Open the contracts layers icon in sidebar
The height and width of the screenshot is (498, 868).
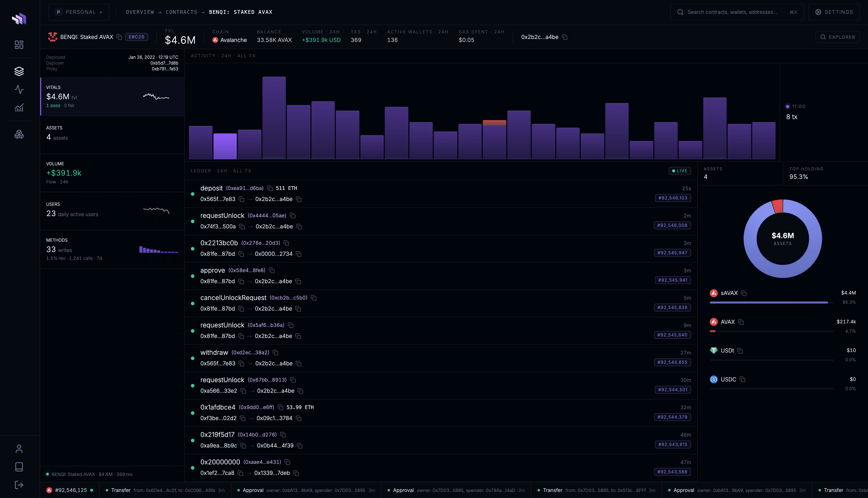click(x=19, y=71)
